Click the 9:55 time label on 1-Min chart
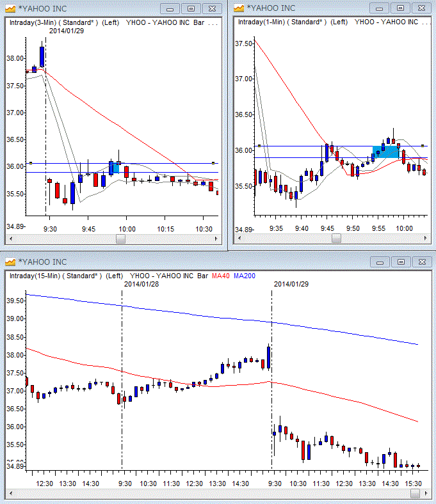The image size is (436, 504). coord(378,228)
